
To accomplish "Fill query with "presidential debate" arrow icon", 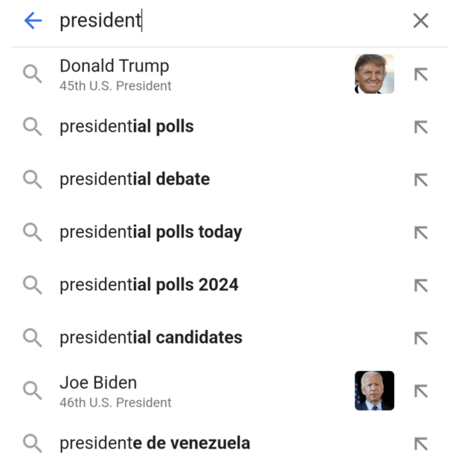I will point(421,180).
